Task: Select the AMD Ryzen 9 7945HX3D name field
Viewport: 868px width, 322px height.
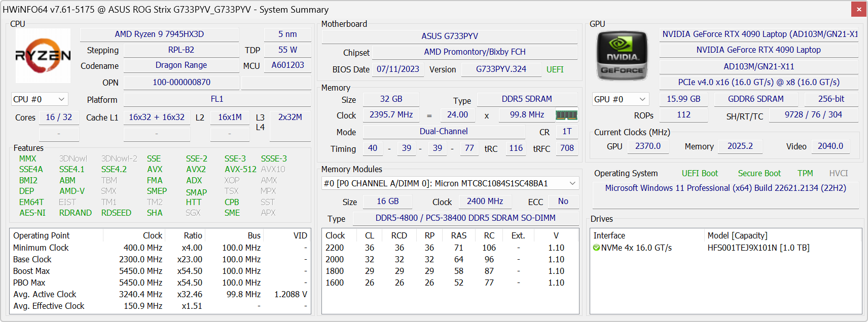Action: click(x=159, y=34)
